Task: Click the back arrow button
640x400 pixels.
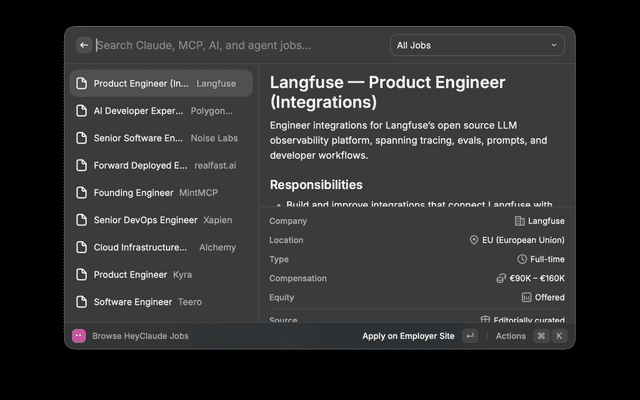Action: (84, 45)
